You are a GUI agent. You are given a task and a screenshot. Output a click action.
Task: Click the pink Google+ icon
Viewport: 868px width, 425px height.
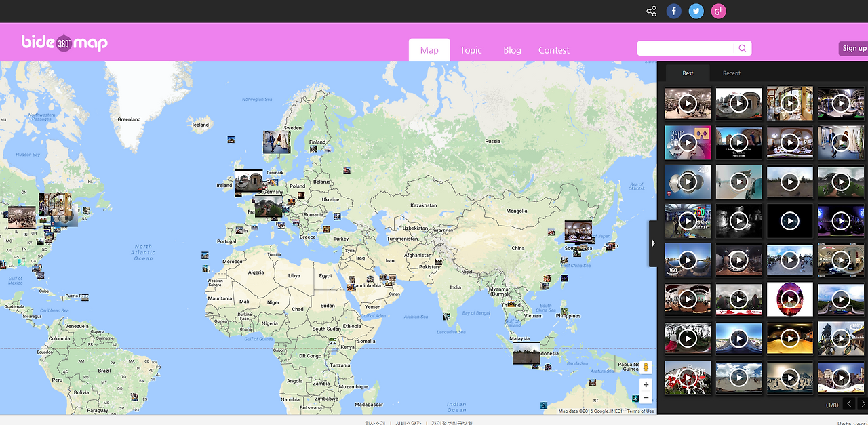point(718,12)
